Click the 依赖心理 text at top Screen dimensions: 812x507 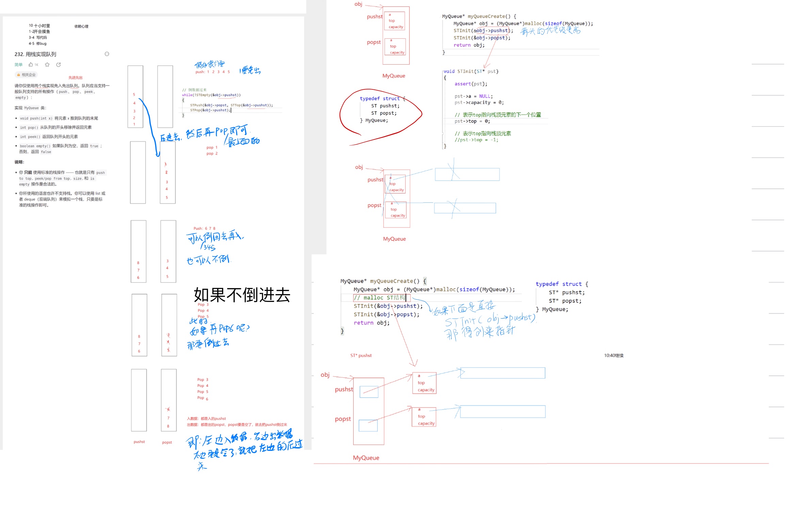coord(81,26)
